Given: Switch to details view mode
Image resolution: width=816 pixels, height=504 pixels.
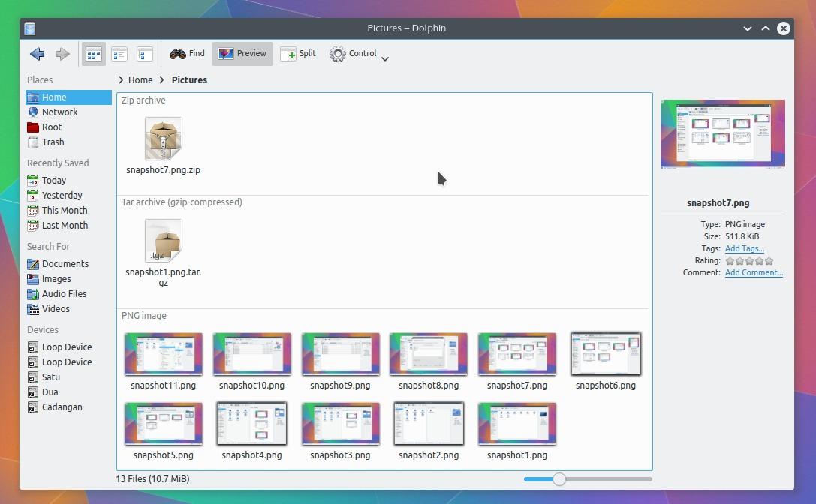Looking at the screenshot, I should click(x=144, y=53).
